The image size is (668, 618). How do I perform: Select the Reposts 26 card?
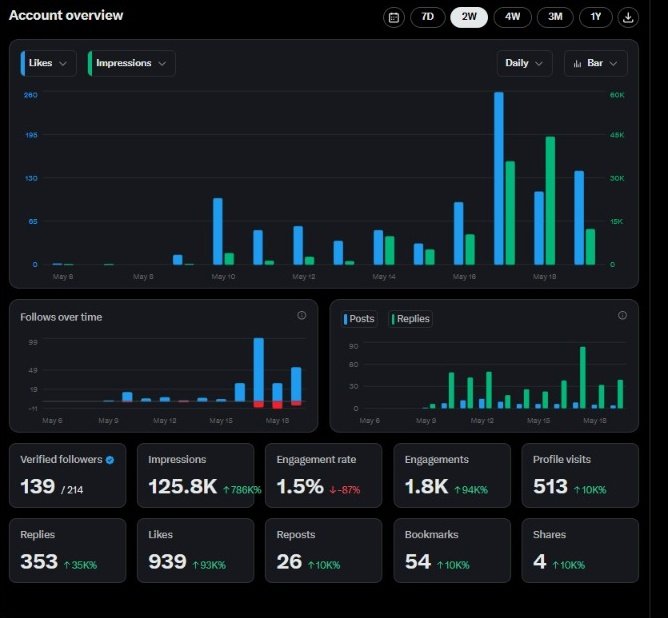pos(323,550)
